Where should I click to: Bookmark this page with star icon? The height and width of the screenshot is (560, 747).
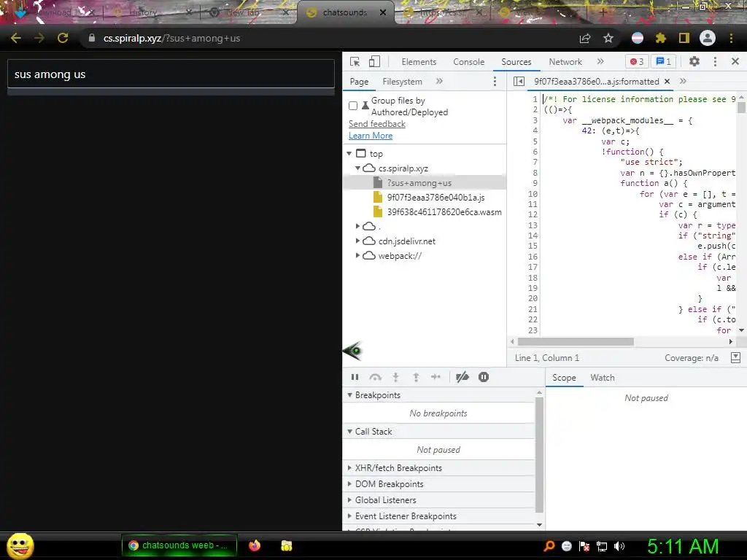(x=608, y=38)
